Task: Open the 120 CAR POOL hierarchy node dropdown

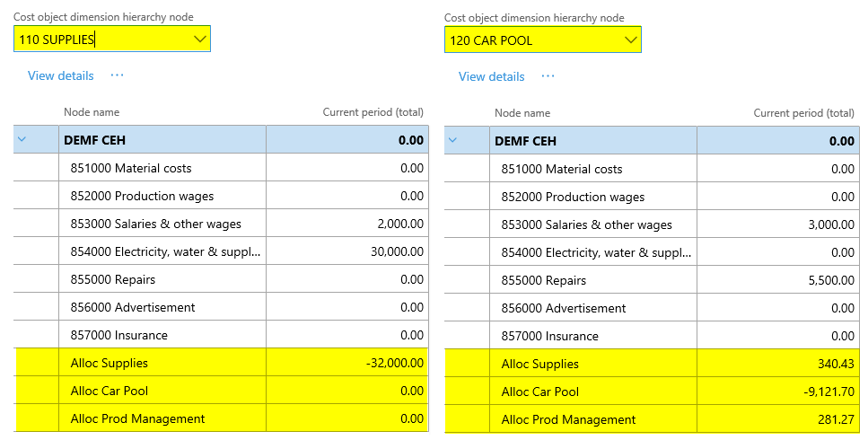Action: coord(631,40)
